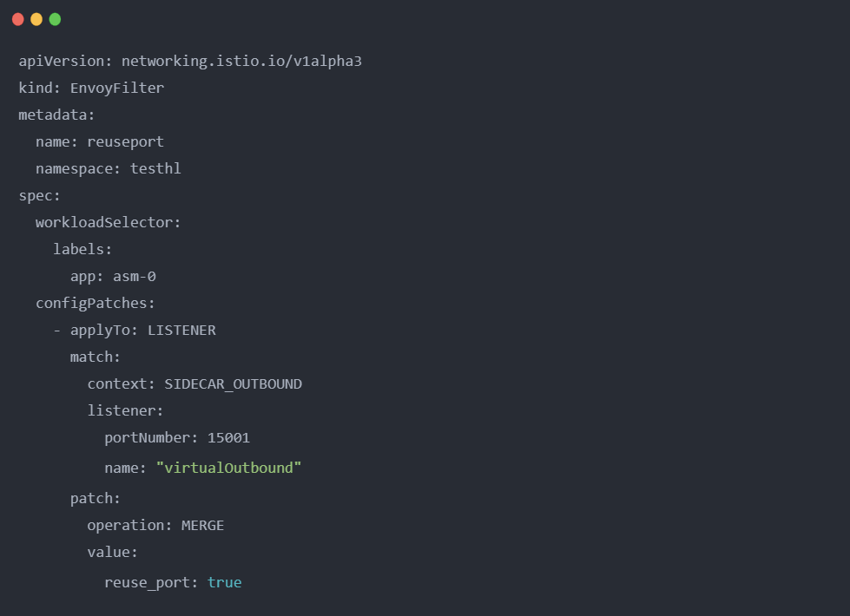Click the red close dot

[17, 19]
